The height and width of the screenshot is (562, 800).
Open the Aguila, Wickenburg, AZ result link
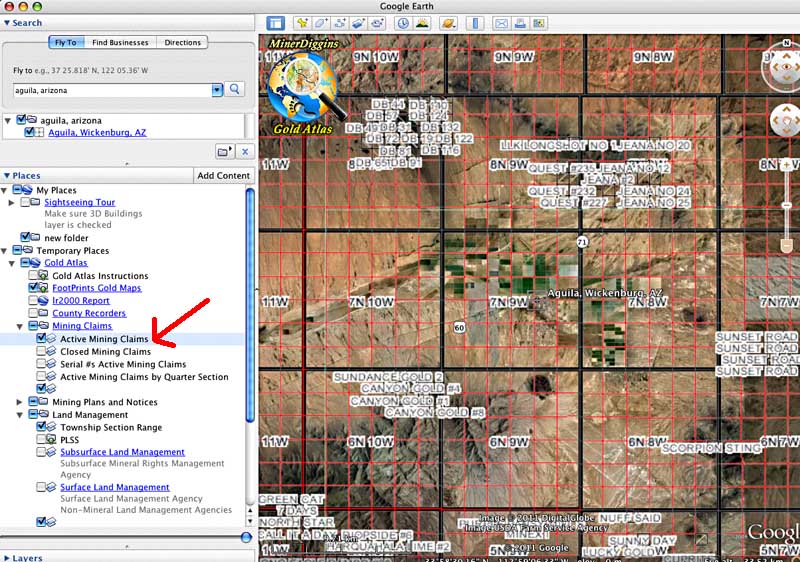point(97,133)
